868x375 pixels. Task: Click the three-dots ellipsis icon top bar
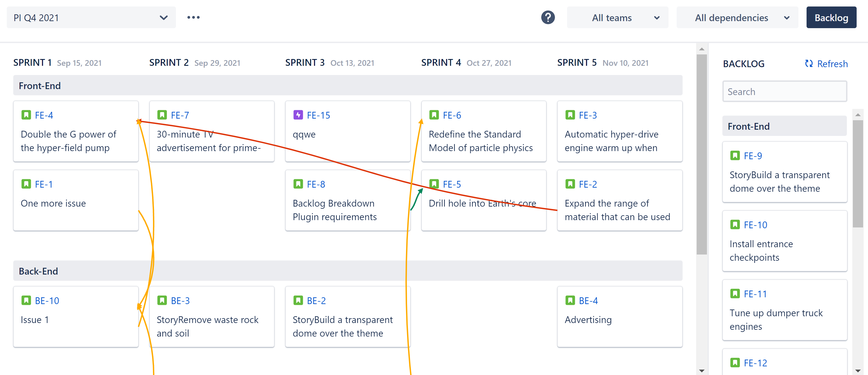point(194,18)
